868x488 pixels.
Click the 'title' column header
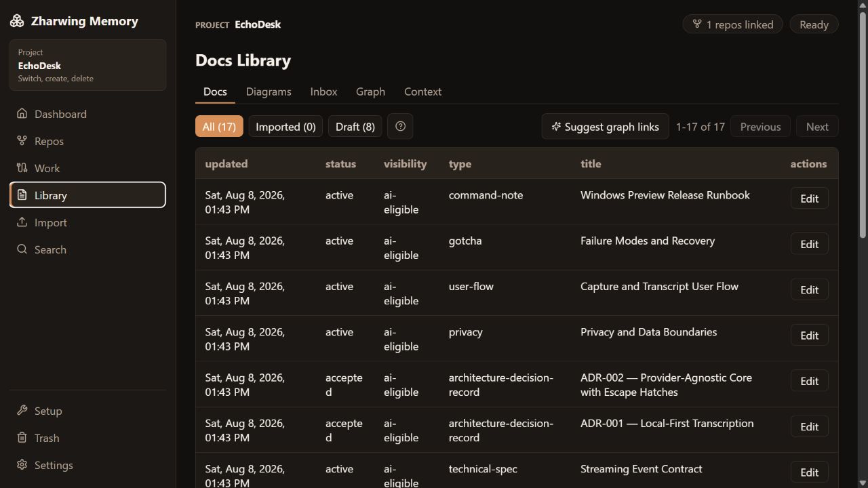[x=591, y=164]
